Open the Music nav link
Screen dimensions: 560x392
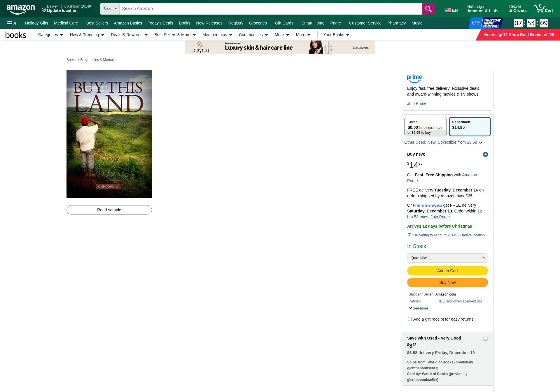tap(417, 23)
